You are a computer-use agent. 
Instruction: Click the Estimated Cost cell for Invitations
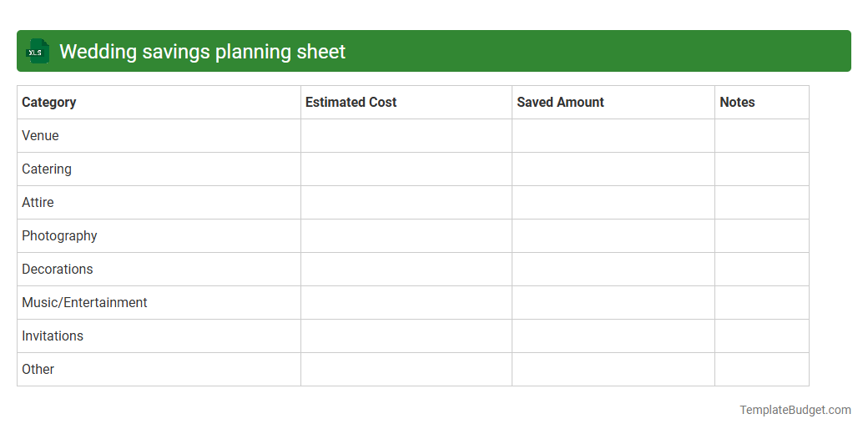pyautogui.click(x=406, y=336)
